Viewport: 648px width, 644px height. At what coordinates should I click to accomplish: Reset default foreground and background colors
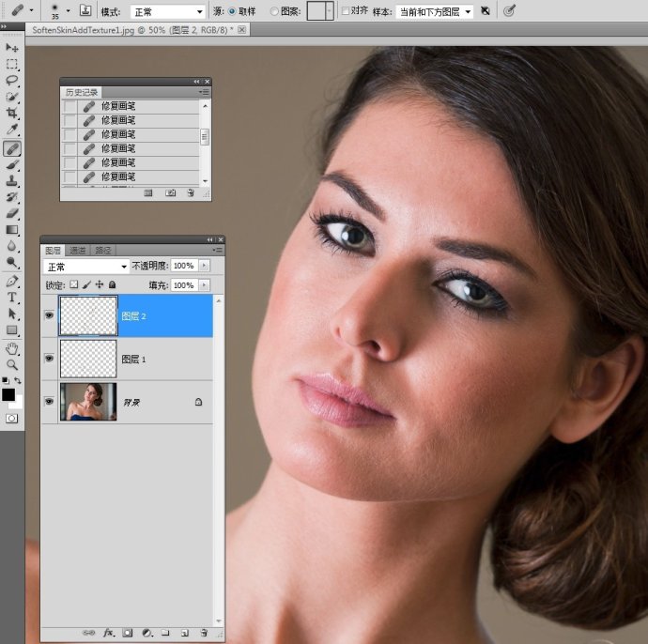point(6,380)
